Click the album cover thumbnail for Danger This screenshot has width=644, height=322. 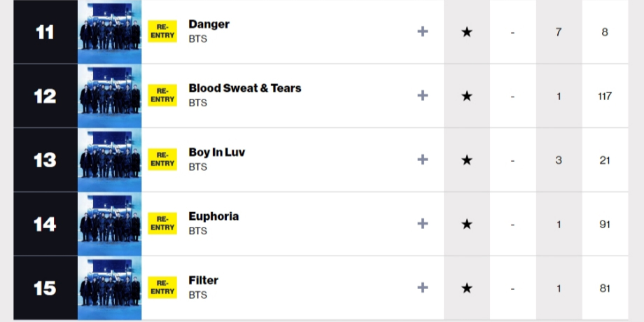tap(110, 32)
